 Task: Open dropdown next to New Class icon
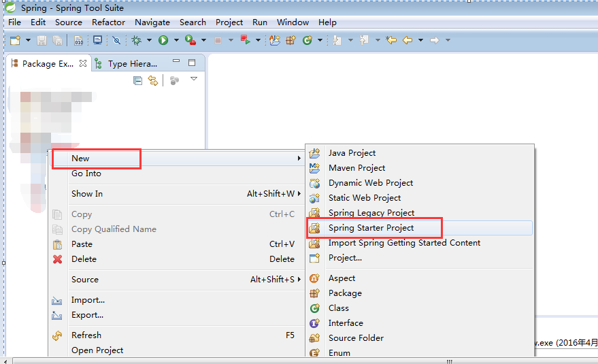coord(320,40)
